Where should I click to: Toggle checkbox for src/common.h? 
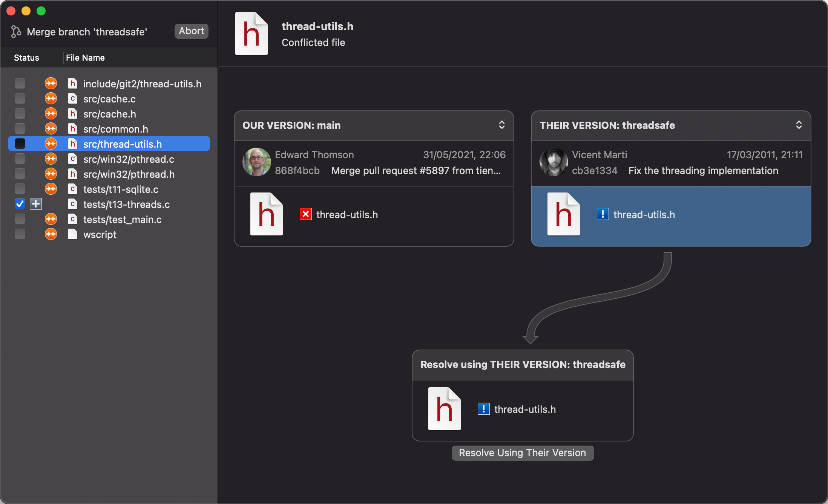20,128
